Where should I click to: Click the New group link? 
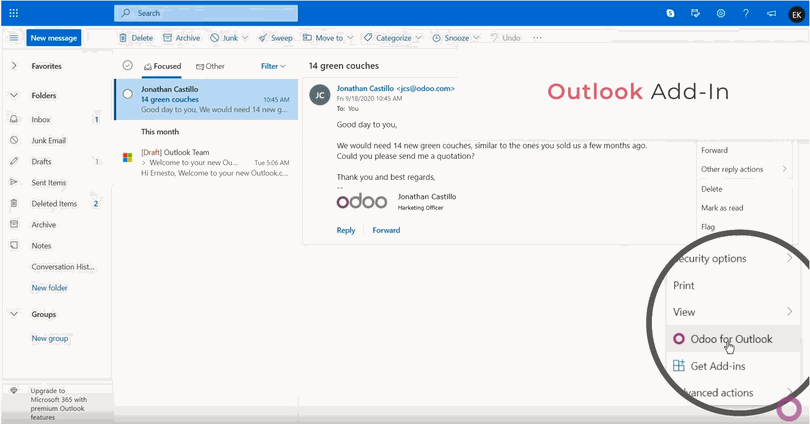coord(50,338)
